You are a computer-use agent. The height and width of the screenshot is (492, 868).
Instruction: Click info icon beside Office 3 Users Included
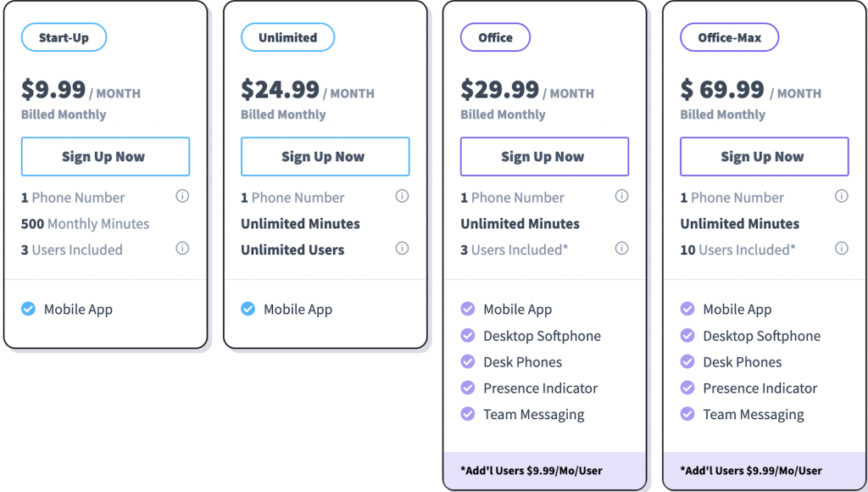(x=621, y=249)
